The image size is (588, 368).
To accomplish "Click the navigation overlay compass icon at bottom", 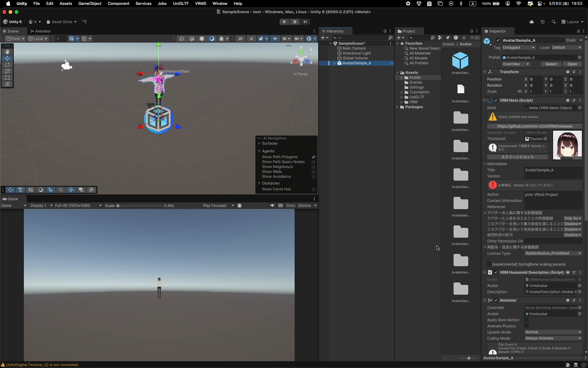I will coord(91,190).
